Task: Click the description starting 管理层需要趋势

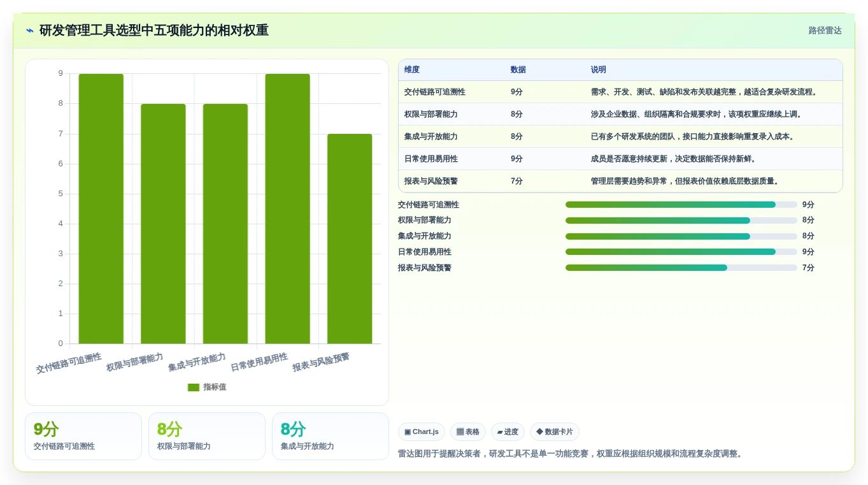Action: [x=685, y=181]
